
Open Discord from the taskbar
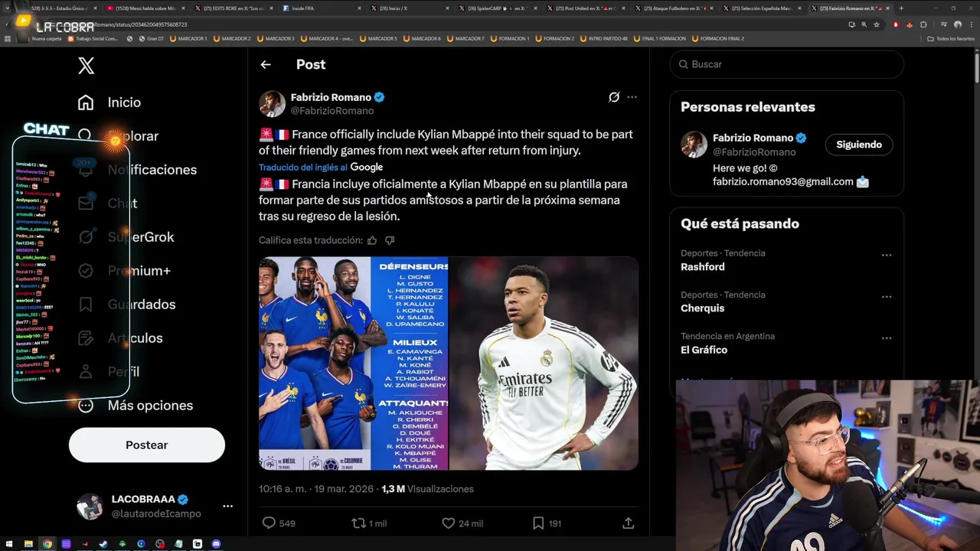point(216,544)
